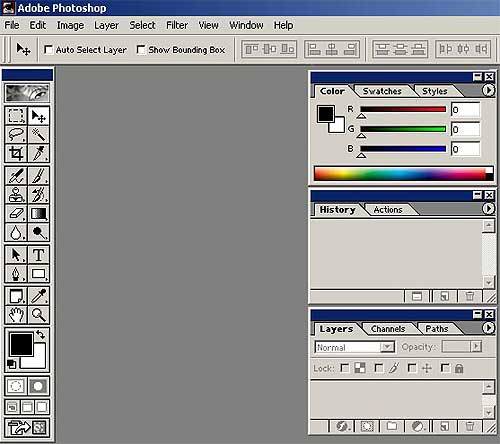Switch to Standard editing mode
This screenshot has width=500, height=444.
tap(16, 386)
